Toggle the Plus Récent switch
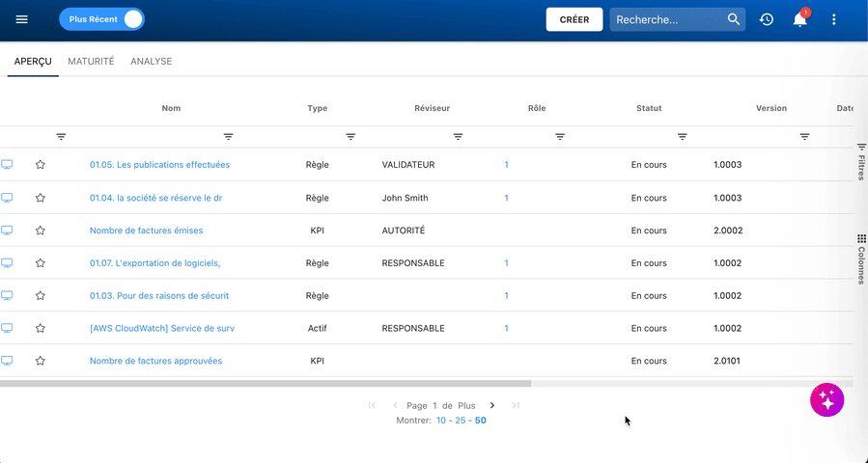The image size is (868, 463). coord(101,19)
